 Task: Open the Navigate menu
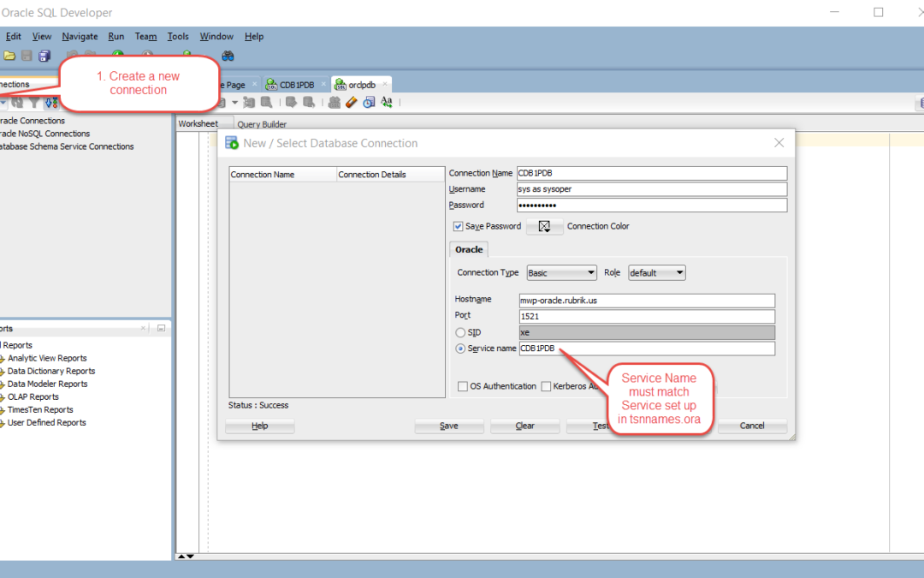[x=80, y=37]
